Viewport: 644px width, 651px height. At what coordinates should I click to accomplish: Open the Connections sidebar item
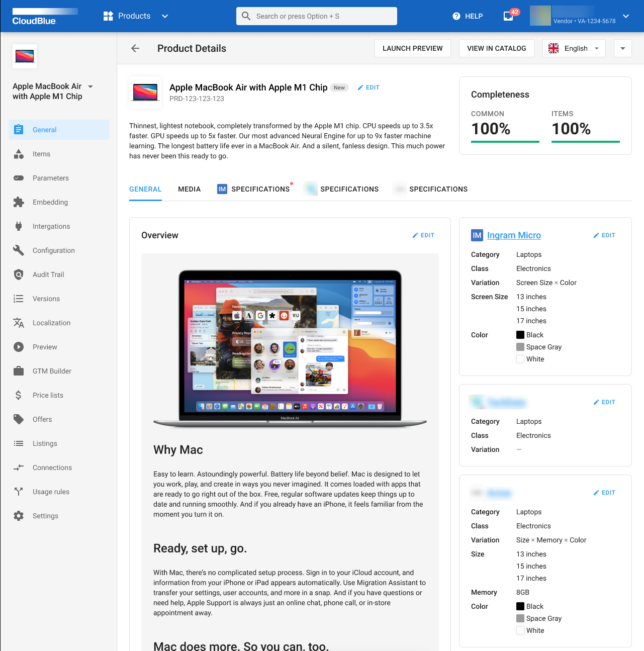pyautogui.click(x=52, y=468)
